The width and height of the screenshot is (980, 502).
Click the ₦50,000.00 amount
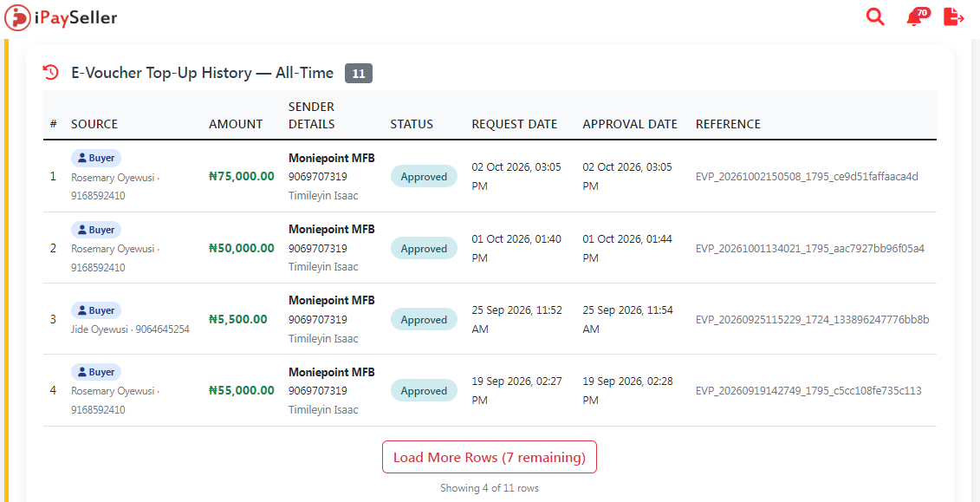[241, 248]
